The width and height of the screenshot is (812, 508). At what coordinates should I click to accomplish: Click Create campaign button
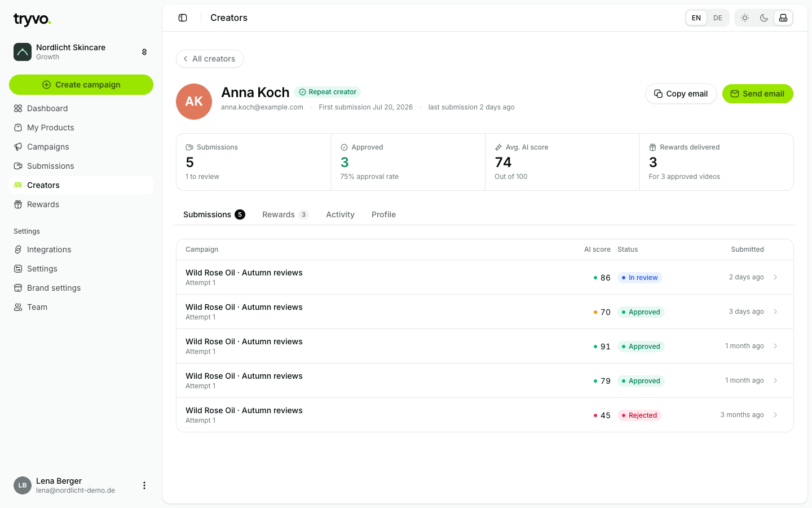coord(81,85)
